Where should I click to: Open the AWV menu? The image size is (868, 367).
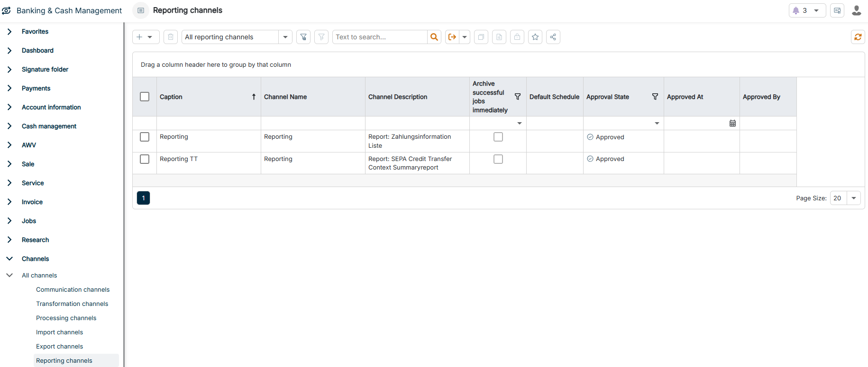(x=29, y=145)
